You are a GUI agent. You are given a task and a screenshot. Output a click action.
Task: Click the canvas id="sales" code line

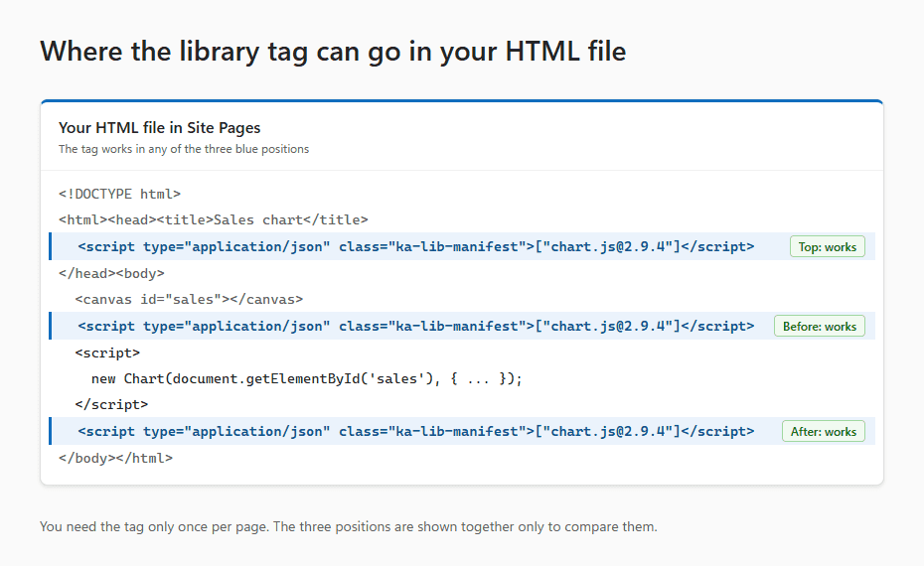(189, 299)
